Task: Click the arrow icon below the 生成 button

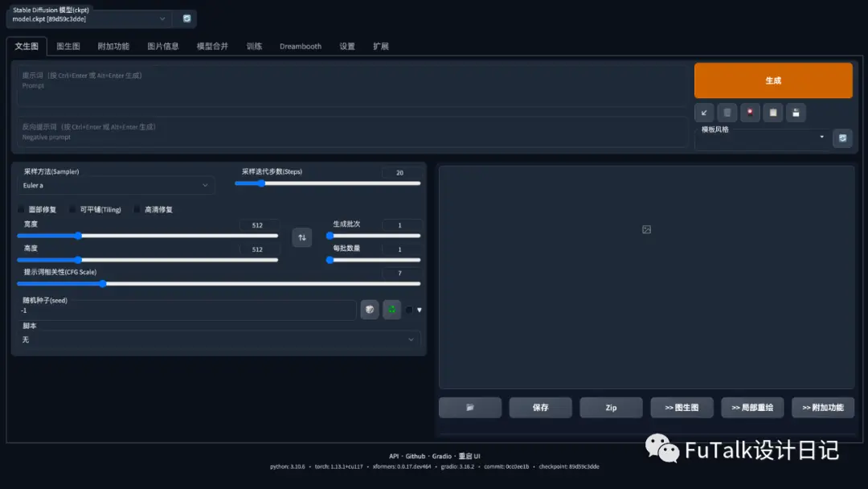Action: click(x=704, y=113)
